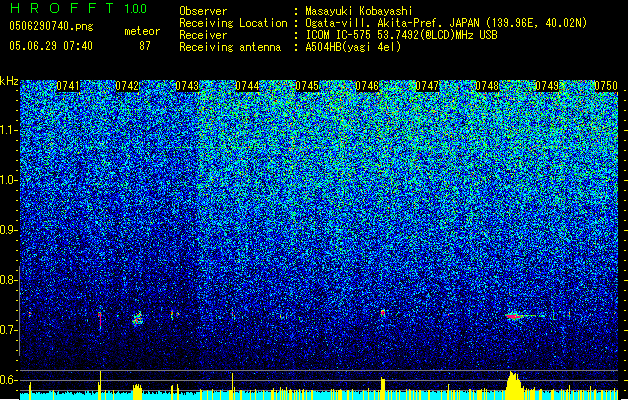The image size is (629, 400).
Task: Click the ICOM IC-575 receiver text
Action: (x=401, y=35)
